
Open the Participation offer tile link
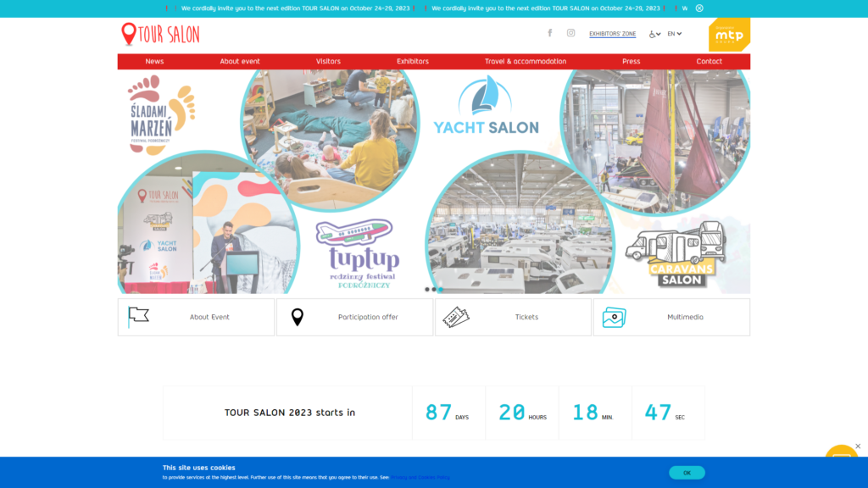(x=355, y=317)
